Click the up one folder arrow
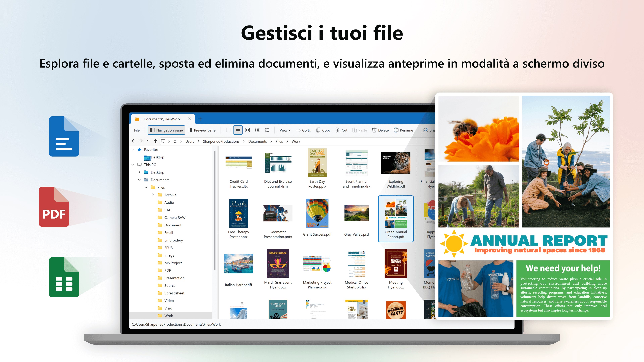 coord(155,141)
